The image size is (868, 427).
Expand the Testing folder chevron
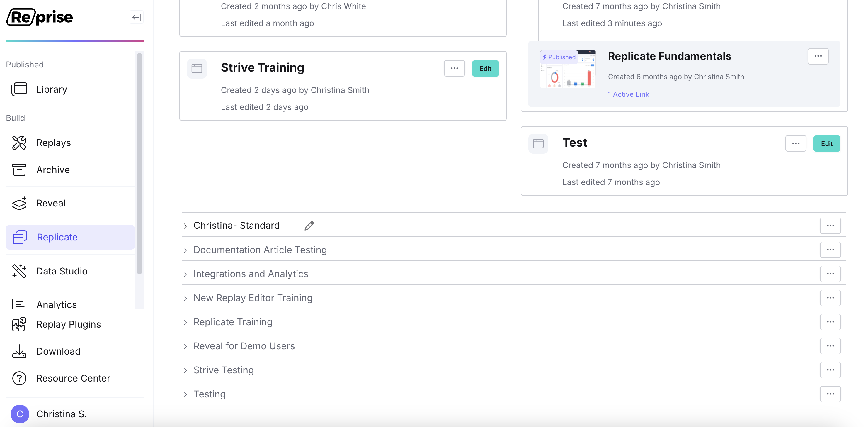tap(185, 394)
